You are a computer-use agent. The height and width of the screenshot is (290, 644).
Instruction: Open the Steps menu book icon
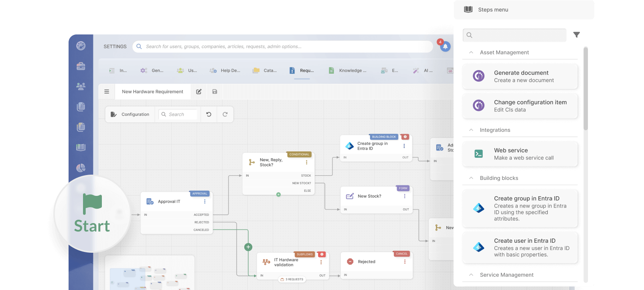[x=468, y=10]
